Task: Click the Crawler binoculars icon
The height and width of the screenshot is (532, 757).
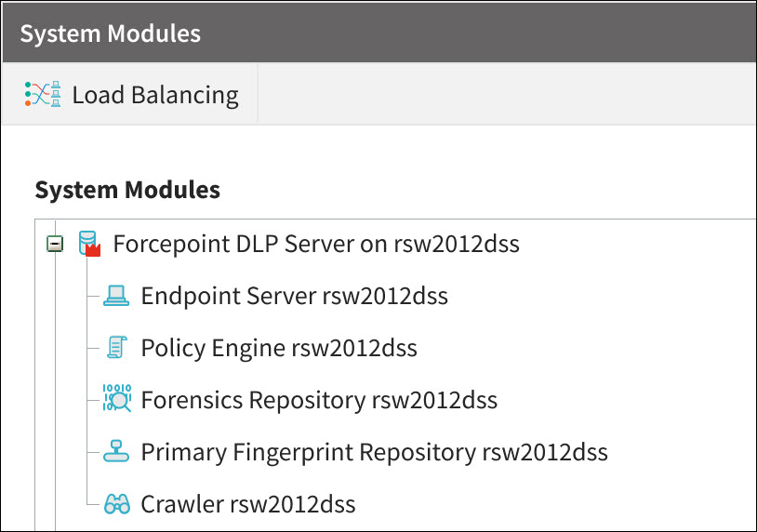Action: tap(116, 505)
